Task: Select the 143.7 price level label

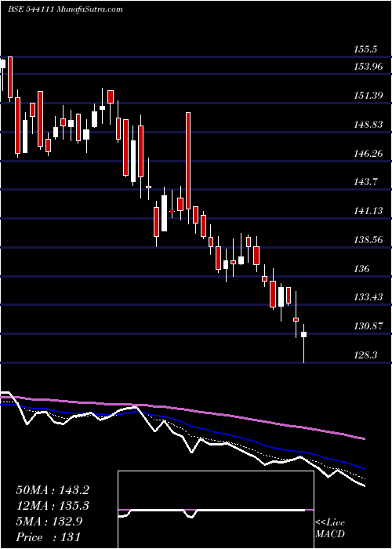Action: (365, 182)
